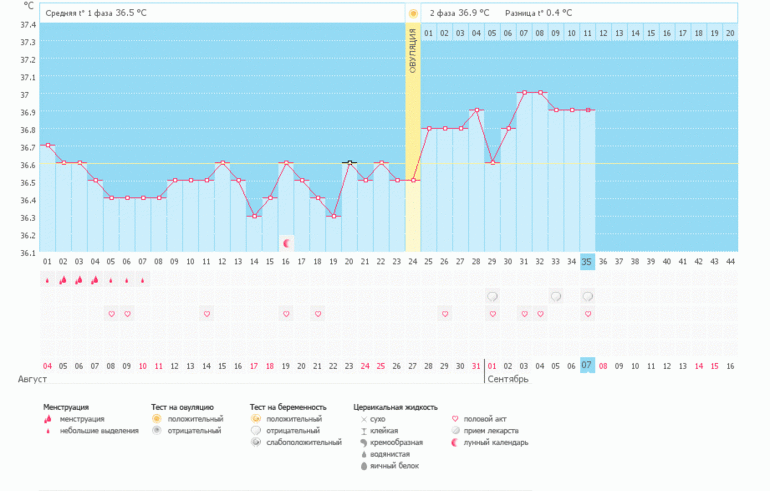Select the highlighted date 07 in September
This screenshot has width=770, height=491.
coord(588,366)
